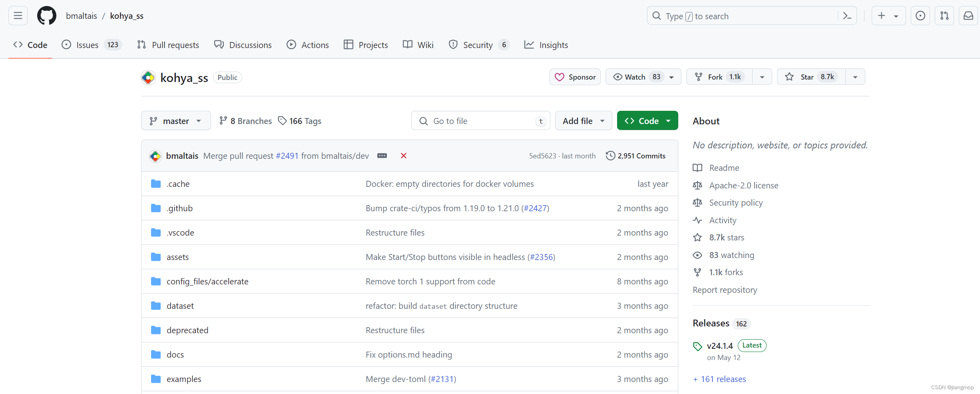View the 2,951 Commits history
This screenshot has width=980, height=394.
point(635,156)
